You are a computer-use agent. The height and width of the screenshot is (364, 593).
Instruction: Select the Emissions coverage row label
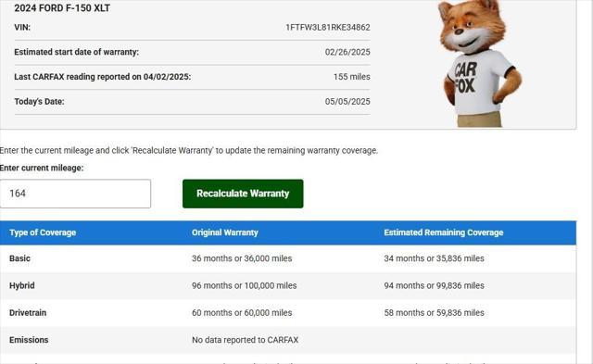coord(29,340)
